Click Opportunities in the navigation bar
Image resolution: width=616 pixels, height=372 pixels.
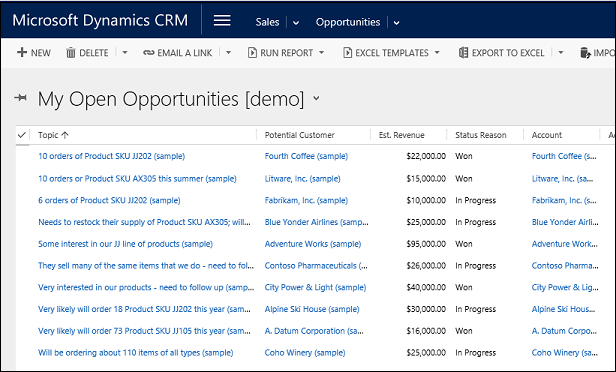point(348,22)
